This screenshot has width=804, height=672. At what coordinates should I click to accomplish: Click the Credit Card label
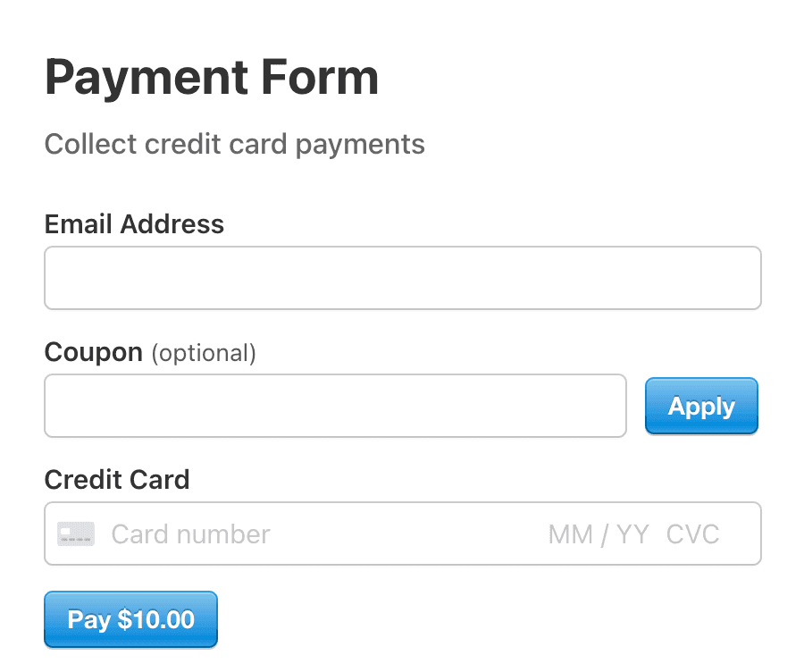pos(117,480)
